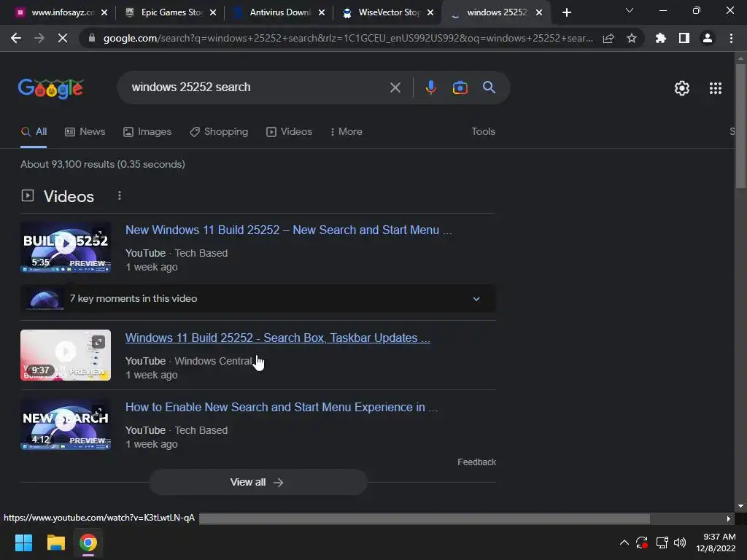Open the Chrome profile avatar

(708, 38)
